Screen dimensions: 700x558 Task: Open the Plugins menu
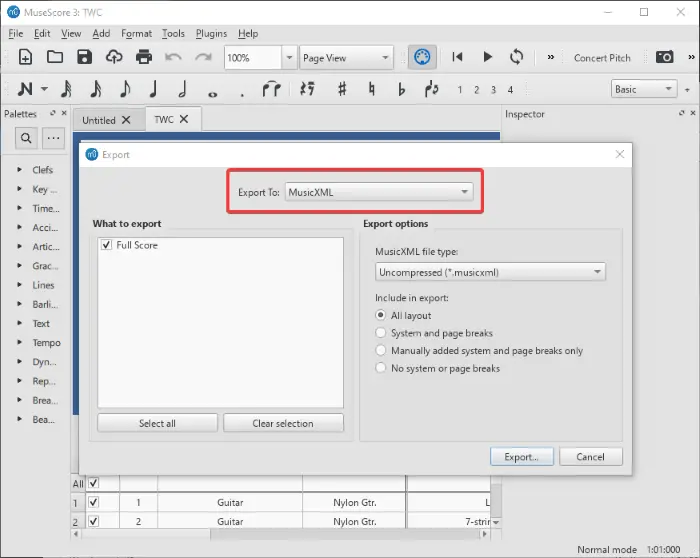click(211, 33)
